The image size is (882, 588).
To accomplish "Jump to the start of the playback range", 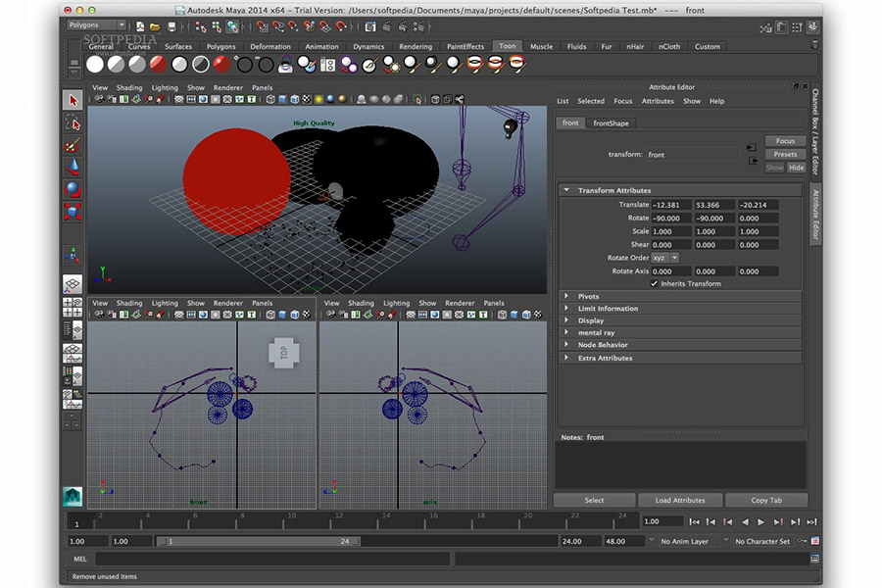I will point(695,522).
